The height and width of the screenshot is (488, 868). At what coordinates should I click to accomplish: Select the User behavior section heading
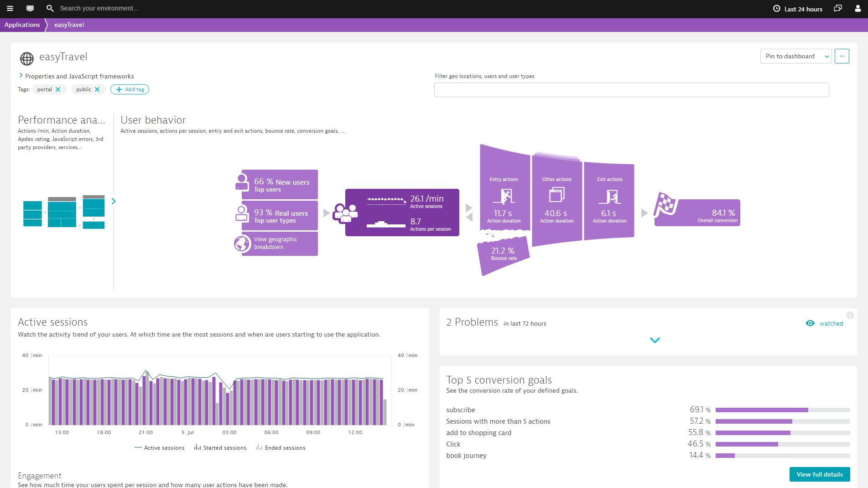(153, 120)
